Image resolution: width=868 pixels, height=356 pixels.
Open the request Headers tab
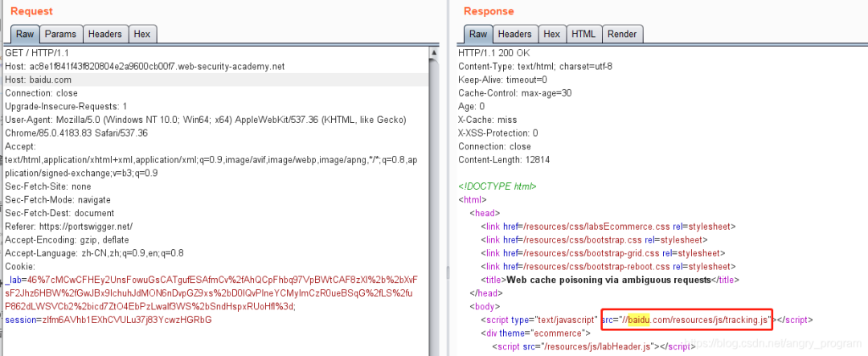pyautogui.click(x=104, y=34)
